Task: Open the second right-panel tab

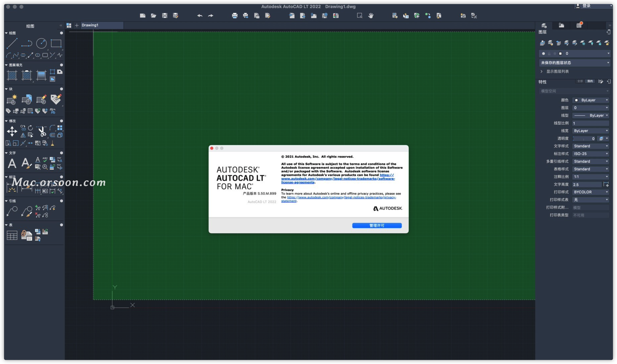Action: pyautogui.click(x=561, y=25)
